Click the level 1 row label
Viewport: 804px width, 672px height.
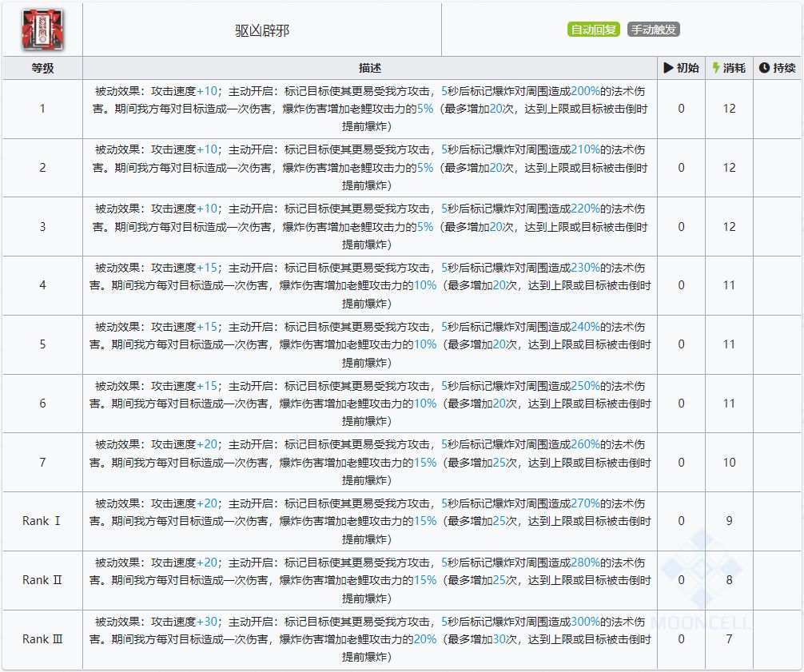(x=42, y=109)
